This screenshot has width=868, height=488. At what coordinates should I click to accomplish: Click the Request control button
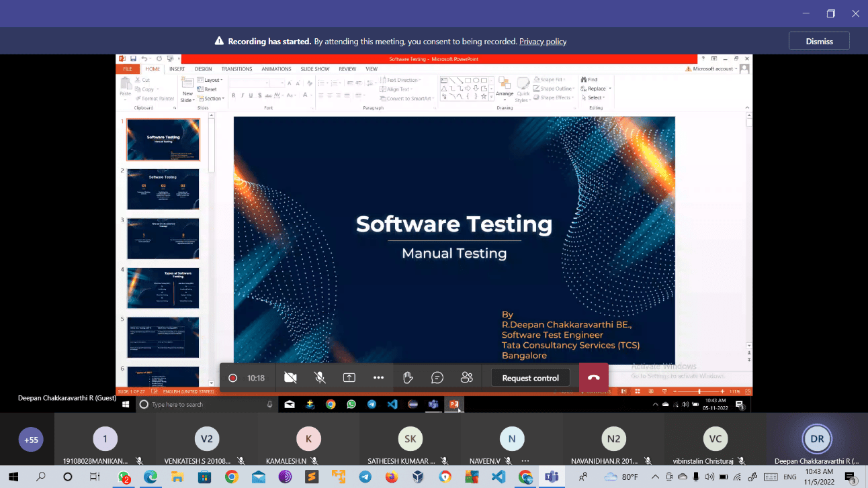(530, 378)
